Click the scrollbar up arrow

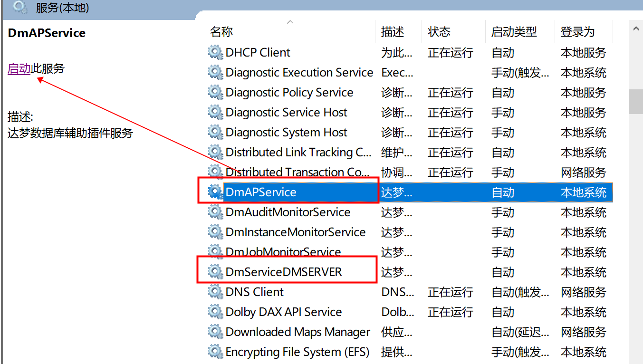pyautogui.click(x=636, y=29)
